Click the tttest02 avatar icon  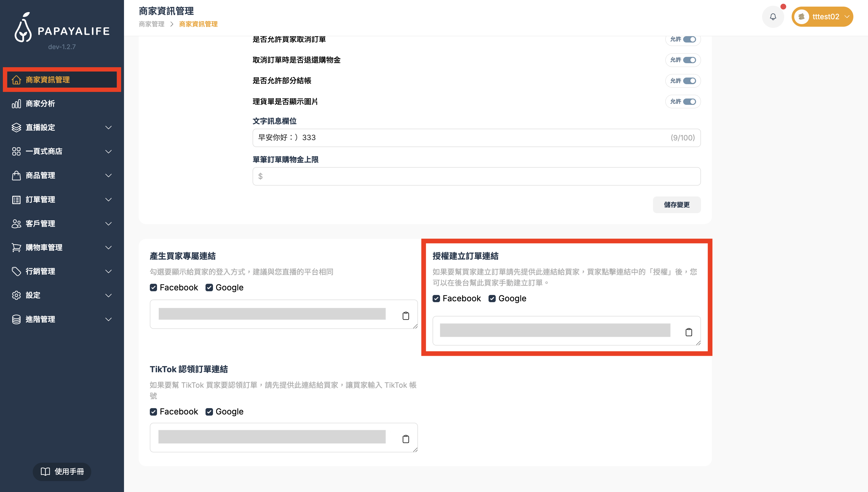(801, 17)
